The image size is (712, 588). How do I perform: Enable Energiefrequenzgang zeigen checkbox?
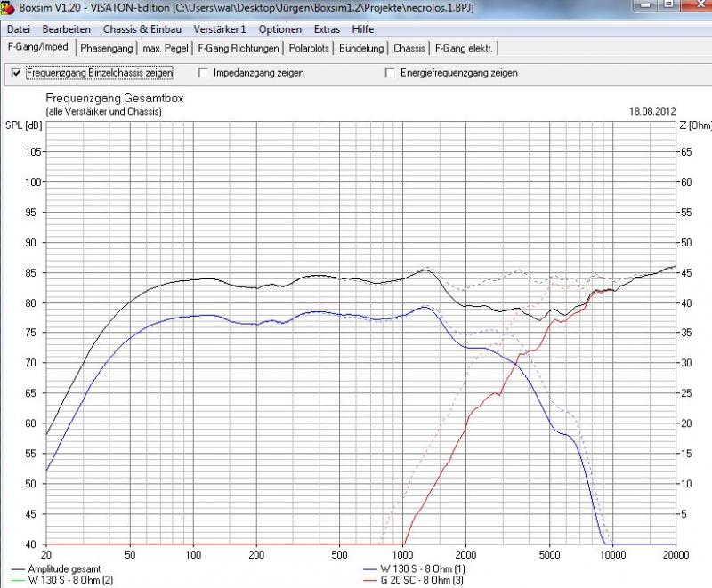[390, 73]
